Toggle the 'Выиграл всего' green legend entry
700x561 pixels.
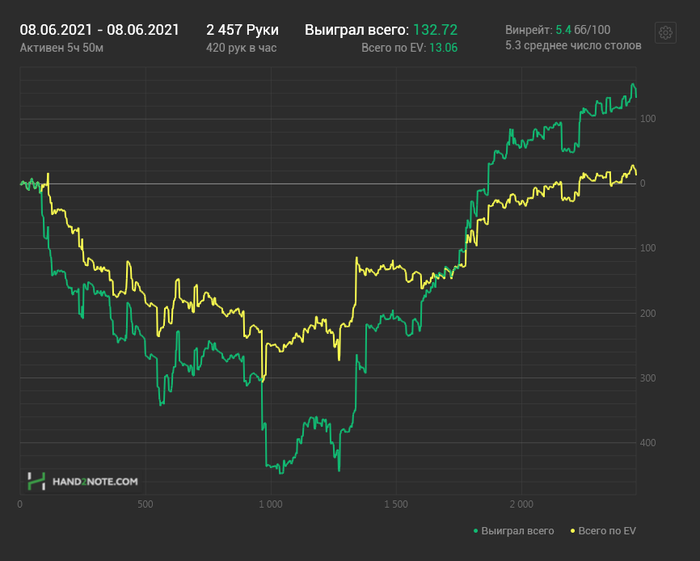tap(513, 531)
